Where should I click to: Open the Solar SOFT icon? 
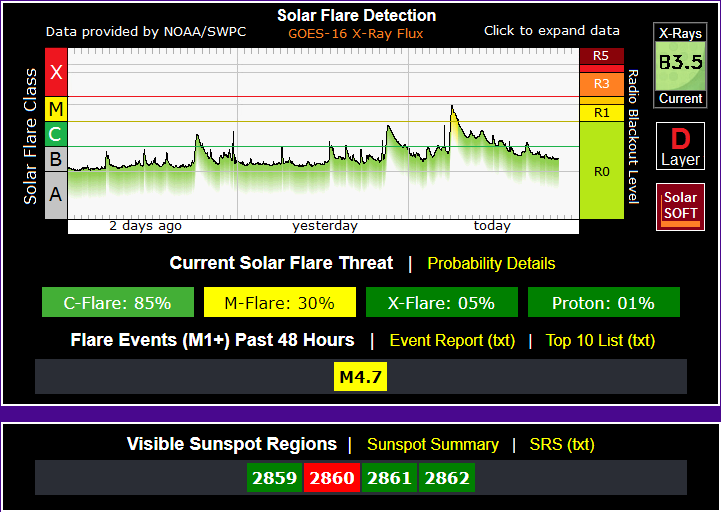[x=680, y=206]
